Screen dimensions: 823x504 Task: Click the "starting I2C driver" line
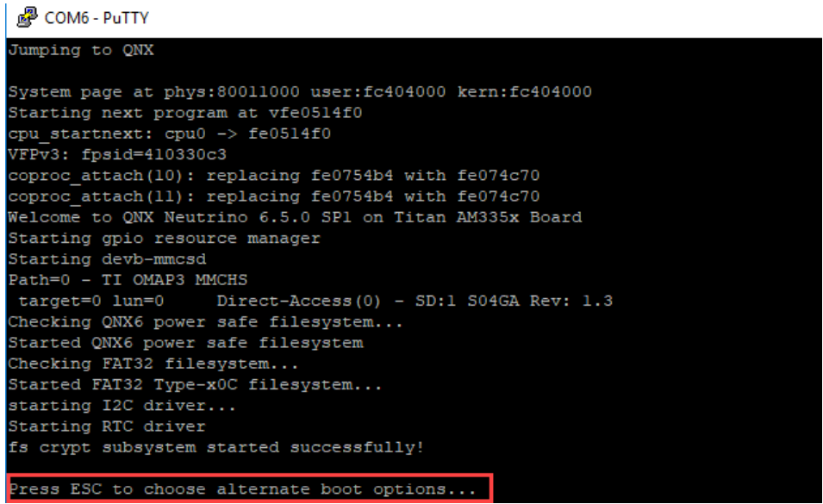coord(122,405)
